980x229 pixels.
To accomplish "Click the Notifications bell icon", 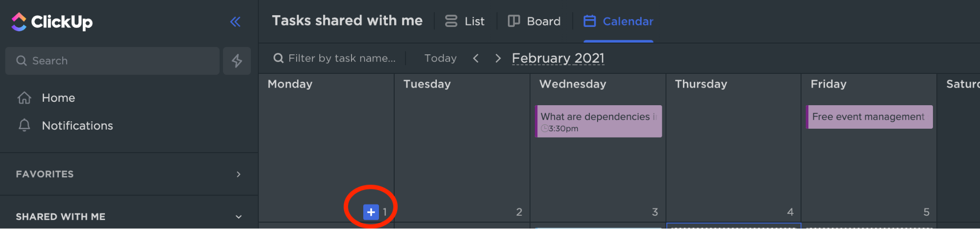I will coord(24,125).
